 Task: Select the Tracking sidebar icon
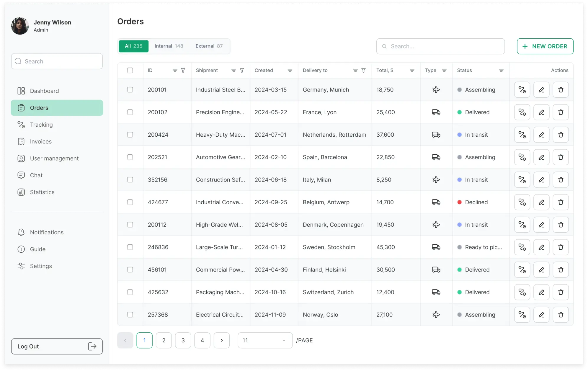[x=21, y=125]
